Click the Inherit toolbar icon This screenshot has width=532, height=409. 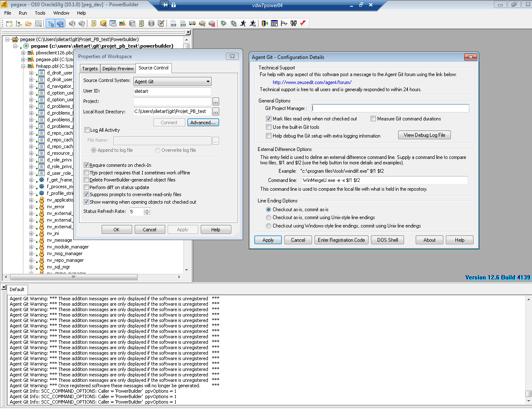(x=19, y=23)
